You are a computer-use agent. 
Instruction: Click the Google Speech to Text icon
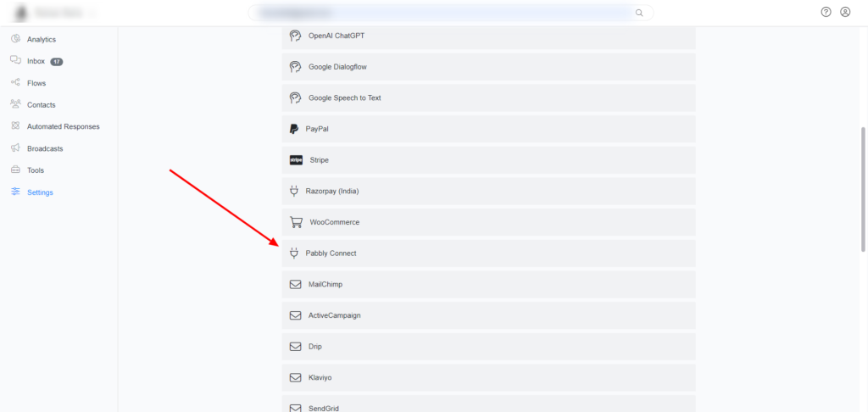pyautogui.click(x=295, y=97)
